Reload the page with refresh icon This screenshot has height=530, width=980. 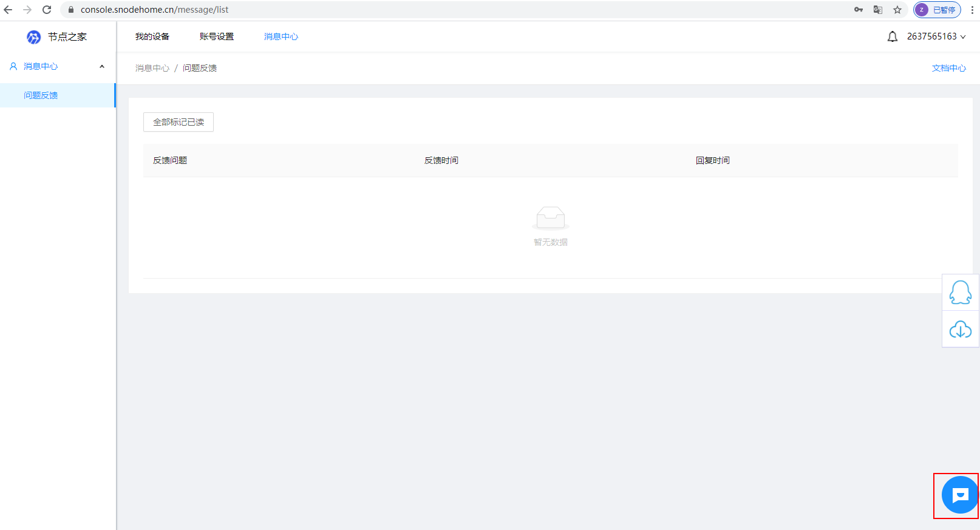[x=47, y=10]
